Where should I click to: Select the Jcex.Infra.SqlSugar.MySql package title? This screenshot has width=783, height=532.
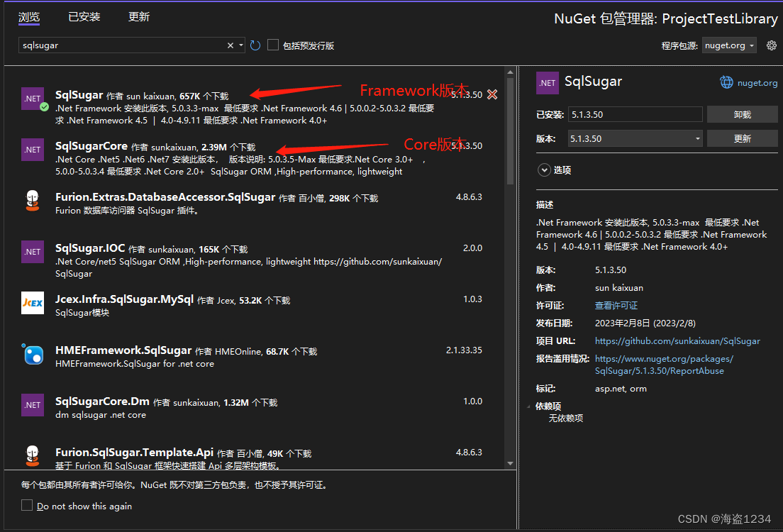(x=124, y=299)
